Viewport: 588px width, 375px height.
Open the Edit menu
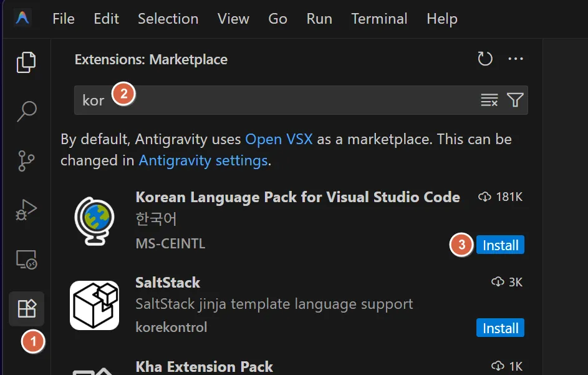pyautogui.click(x=106, y=19)
